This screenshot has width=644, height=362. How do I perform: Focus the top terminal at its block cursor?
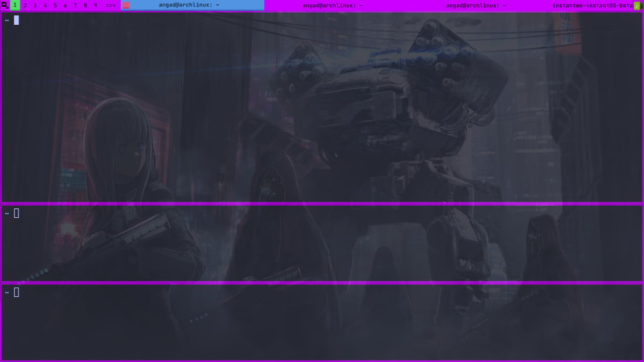(x=16, y=20)
